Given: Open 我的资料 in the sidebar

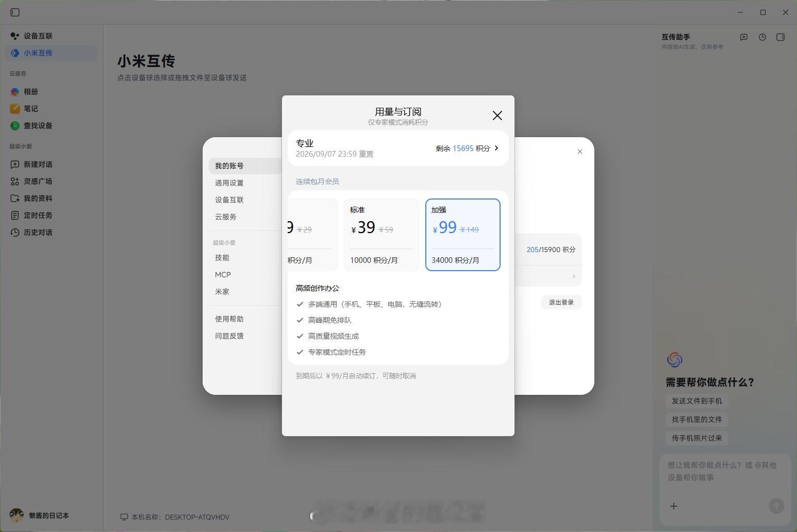Looking at the screenshot, I should 52,198.
